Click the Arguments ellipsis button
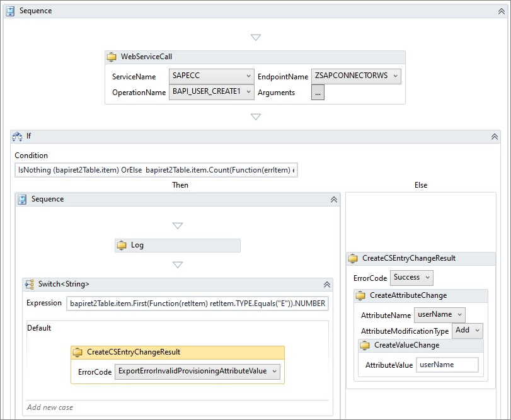511x420 pixels. coord(318,93)
